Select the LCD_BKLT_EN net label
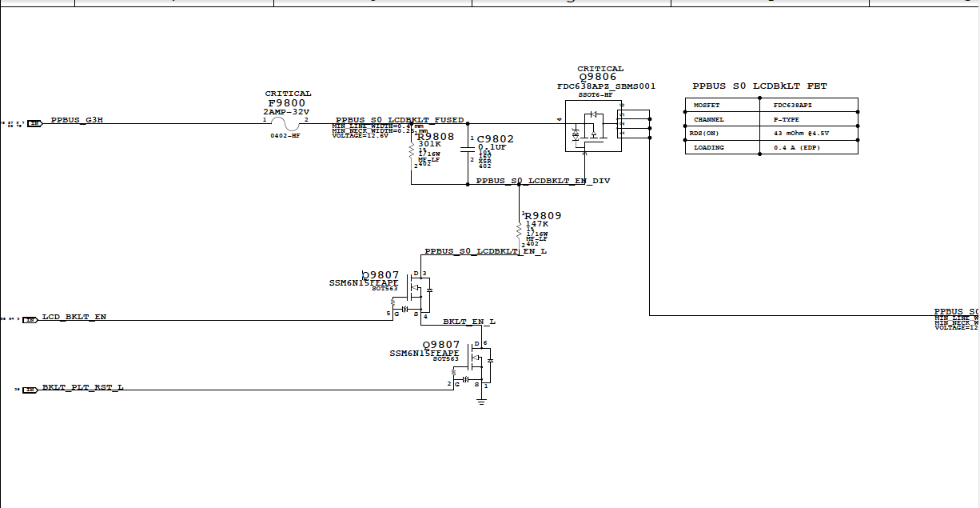Screen dimensions: 980x508 click(x=74, y=317)
